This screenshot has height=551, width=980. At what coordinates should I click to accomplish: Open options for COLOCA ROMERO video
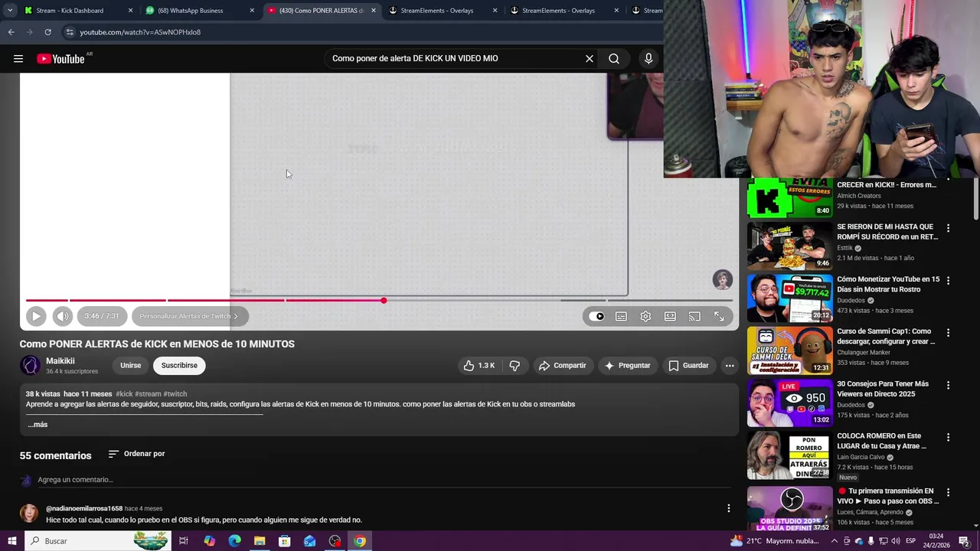click(x=948, y=438)
